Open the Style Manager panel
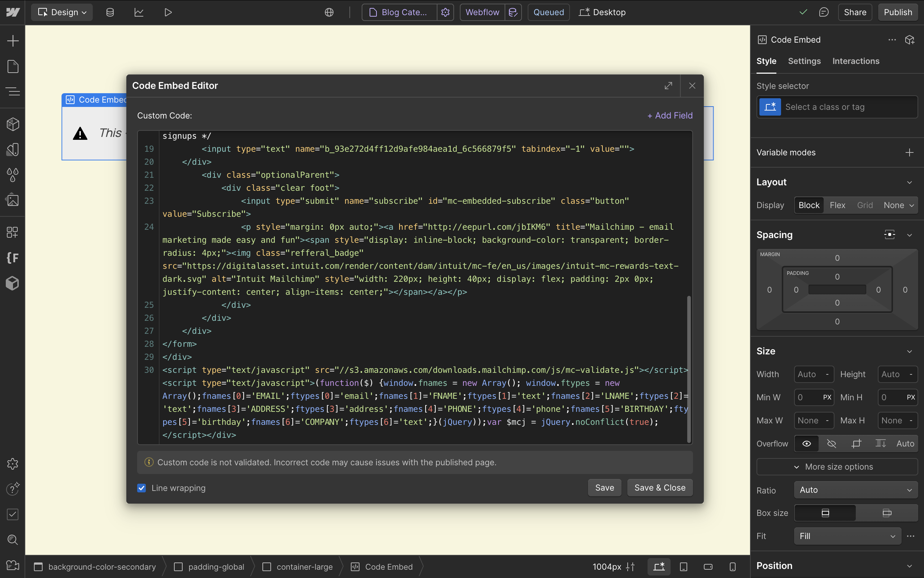The height and width of the screenshot is (578, 924). 13,150
